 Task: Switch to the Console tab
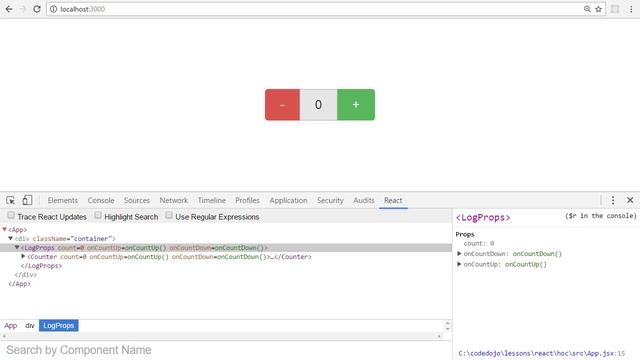101,200
